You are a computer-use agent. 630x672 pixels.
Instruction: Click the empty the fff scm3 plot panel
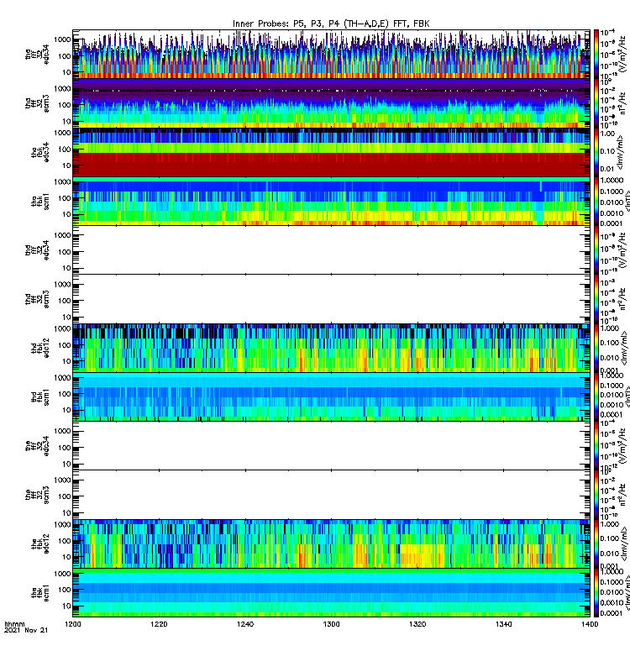[x=331, y=495]
